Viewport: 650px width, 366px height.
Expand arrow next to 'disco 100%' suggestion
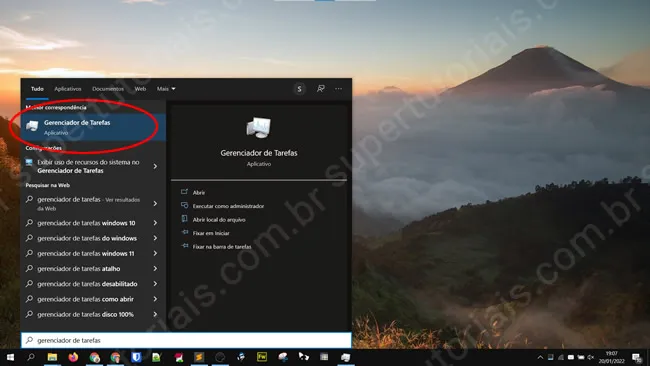[155, 314]
